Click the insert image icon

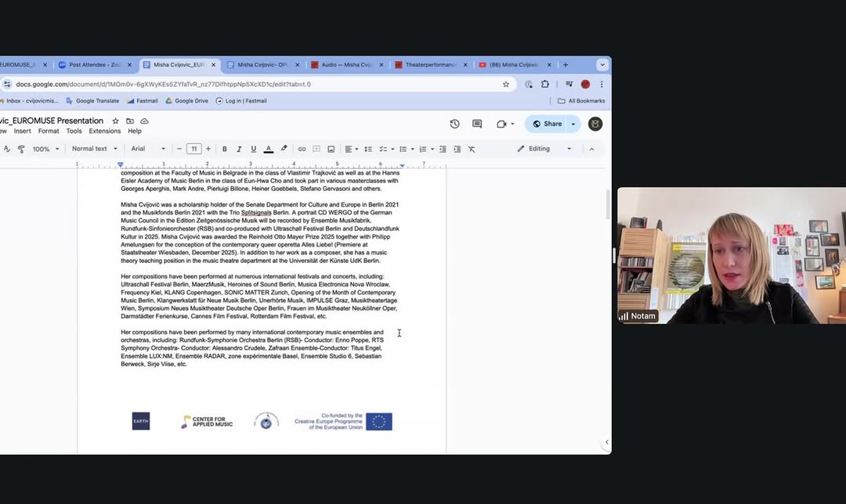pos(331,149)
